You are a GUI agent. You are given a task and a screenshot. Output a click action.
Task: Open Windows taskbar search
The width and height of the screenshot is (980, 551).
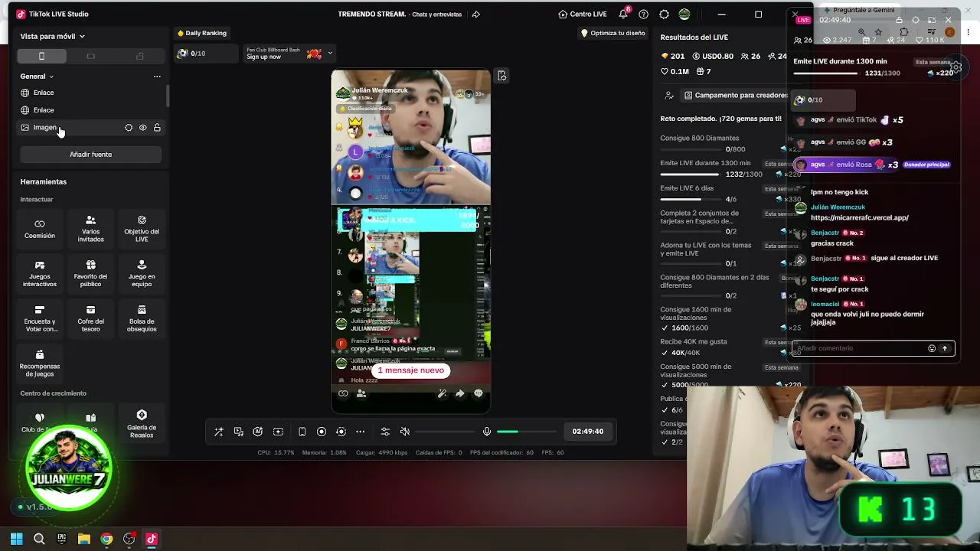point(39,539)
